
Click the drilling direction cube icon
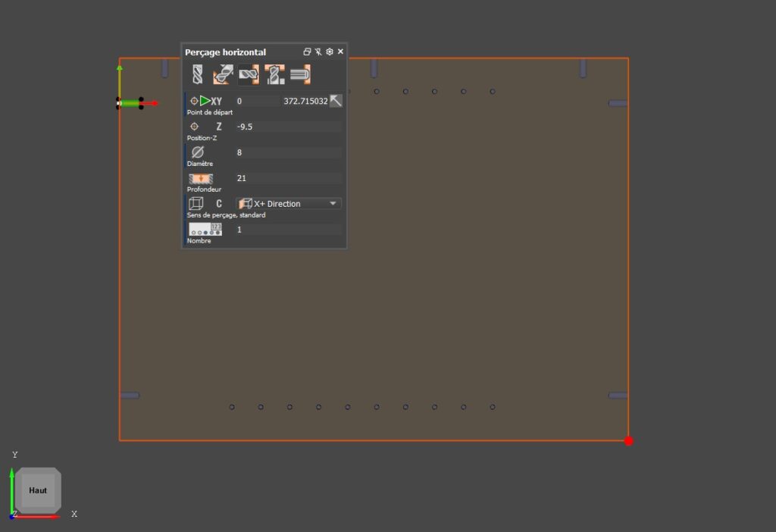(x=196, y=203)
